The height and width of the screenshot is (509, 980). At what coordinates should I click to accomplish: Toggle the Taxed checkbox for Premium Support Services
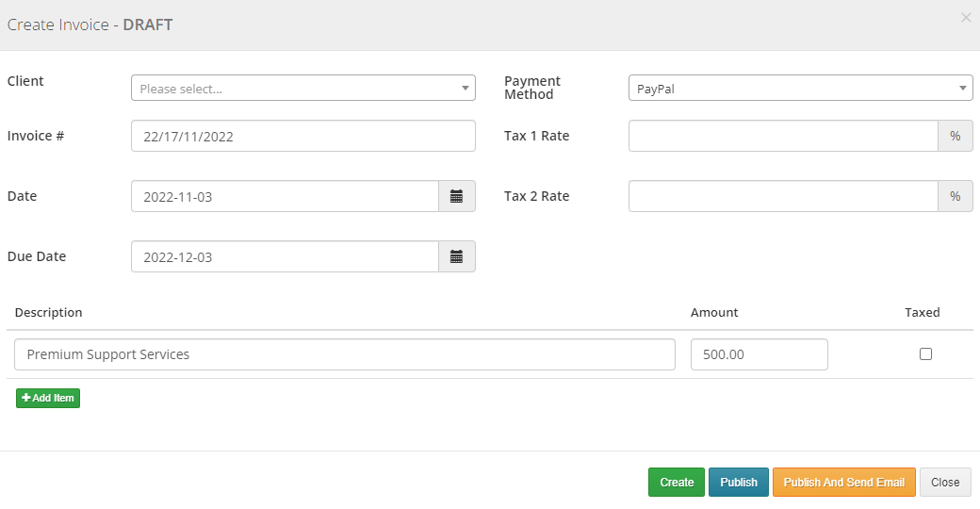[925, 353]
